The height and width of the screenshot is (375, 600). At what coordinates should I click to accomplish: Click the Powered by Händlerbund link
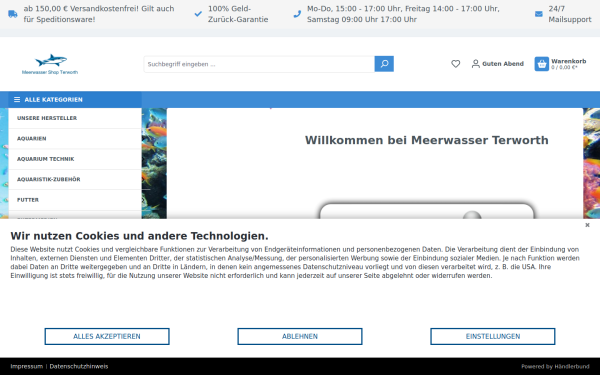[x=555, y=366]
